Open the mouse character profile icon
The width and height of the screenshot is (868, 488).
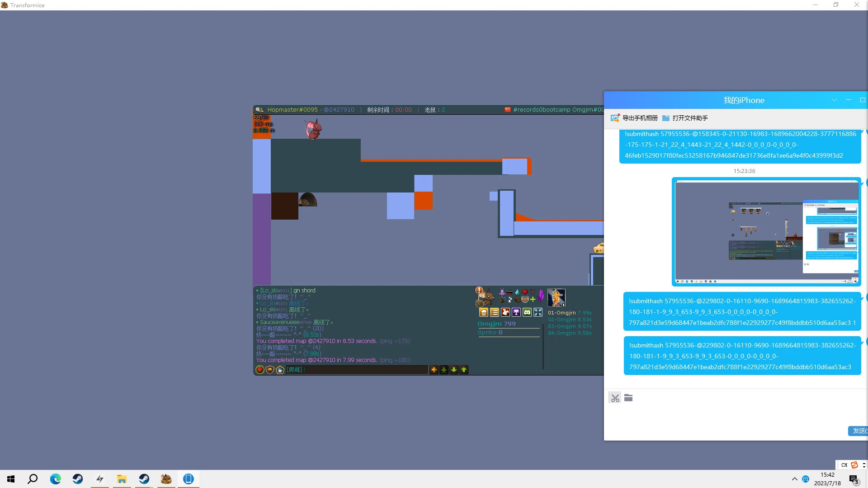tap(486, 297)
